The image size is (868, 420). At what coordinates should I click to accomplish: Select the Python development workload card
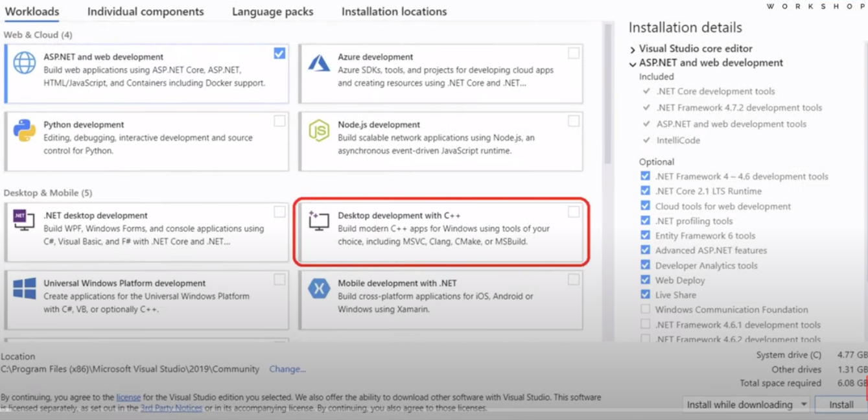coord(147,141)
